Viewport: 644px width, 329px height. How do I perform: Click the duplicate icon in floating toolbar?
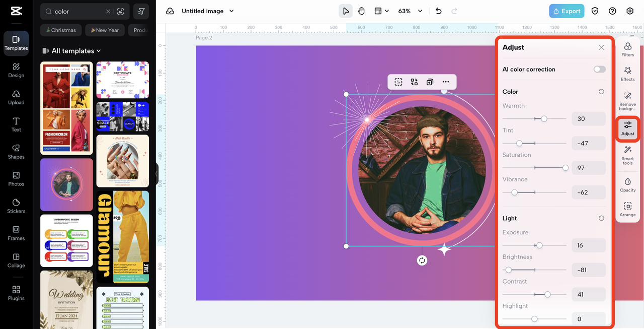click(430, 82)
